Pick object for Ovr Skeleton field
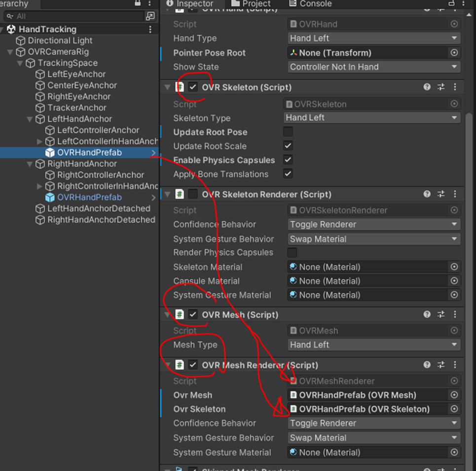Viewport: 476px width, 471px height. coord(454,409)
